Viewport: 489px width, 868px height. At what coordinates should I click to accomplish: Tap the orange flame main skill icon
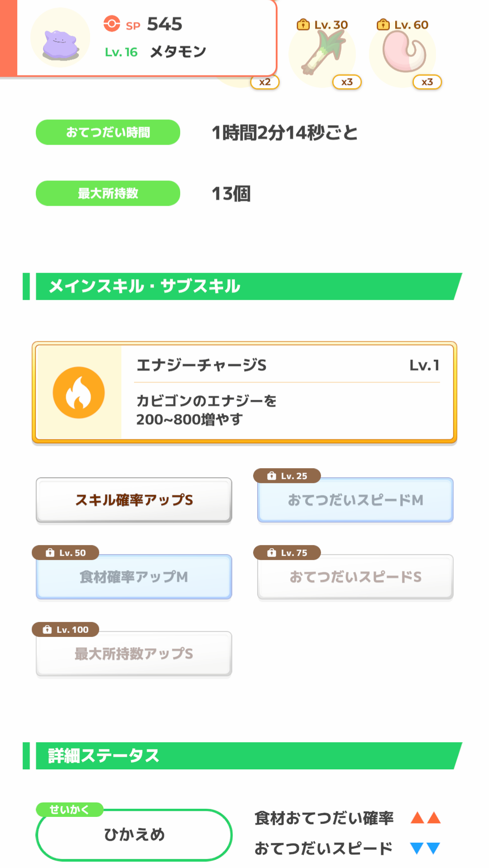pyautogui.click(x=79, y=392)
